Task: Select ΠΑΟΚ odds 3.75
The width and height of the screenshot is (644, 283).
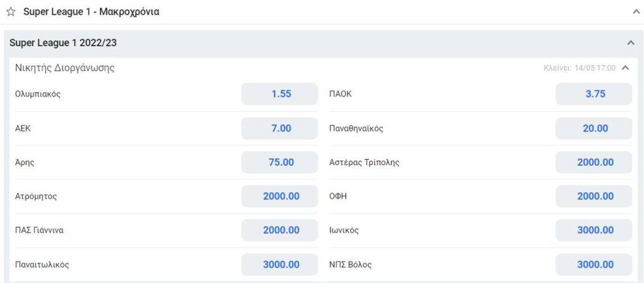Action: [594, 94]
